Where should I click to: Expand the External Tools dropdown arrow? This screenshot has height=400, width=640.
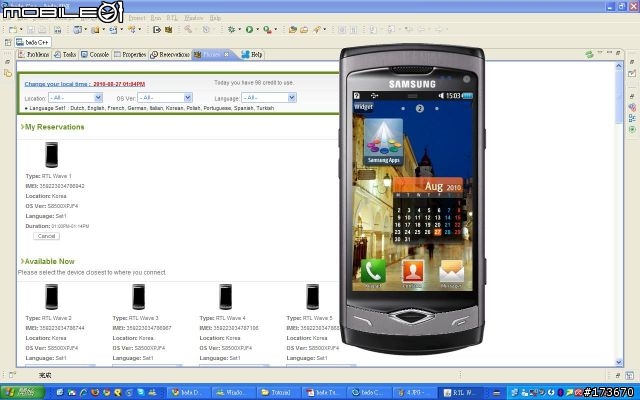276,29
